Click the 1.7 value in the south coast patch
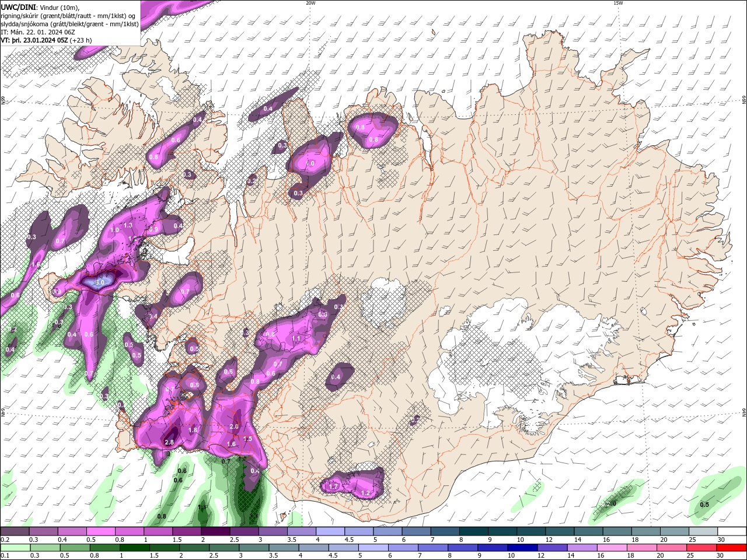This screenshot has height=560, width=747. click(x=334, y=486)
